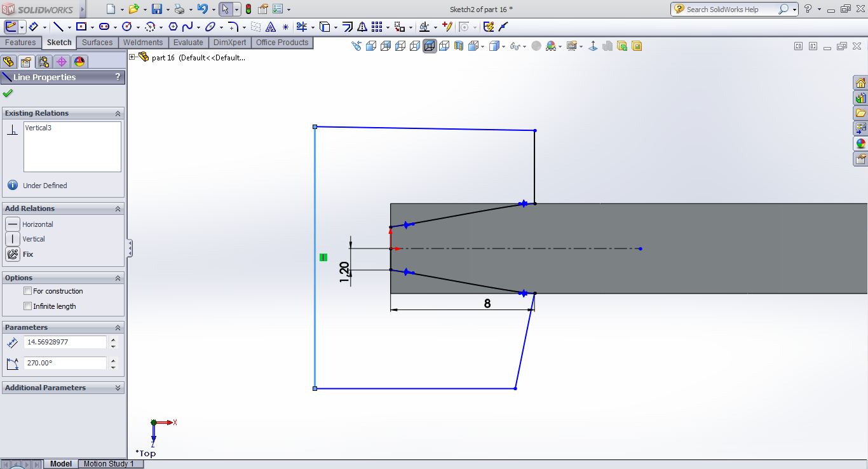868x469 pixels.
Task: Collapse the Existing Relations section
Action: [x=118, y=113]
